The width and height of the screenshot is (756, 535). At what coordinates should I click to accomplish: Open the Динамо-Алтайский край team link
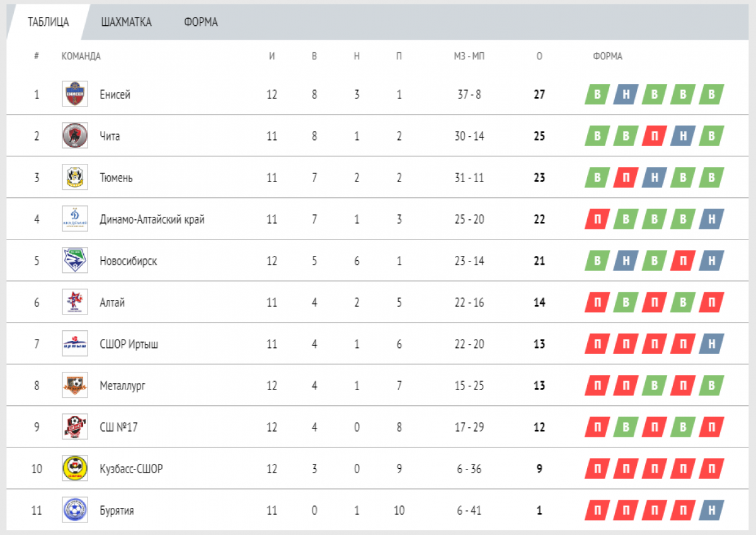pyautogui.click(x=152, y=219)
